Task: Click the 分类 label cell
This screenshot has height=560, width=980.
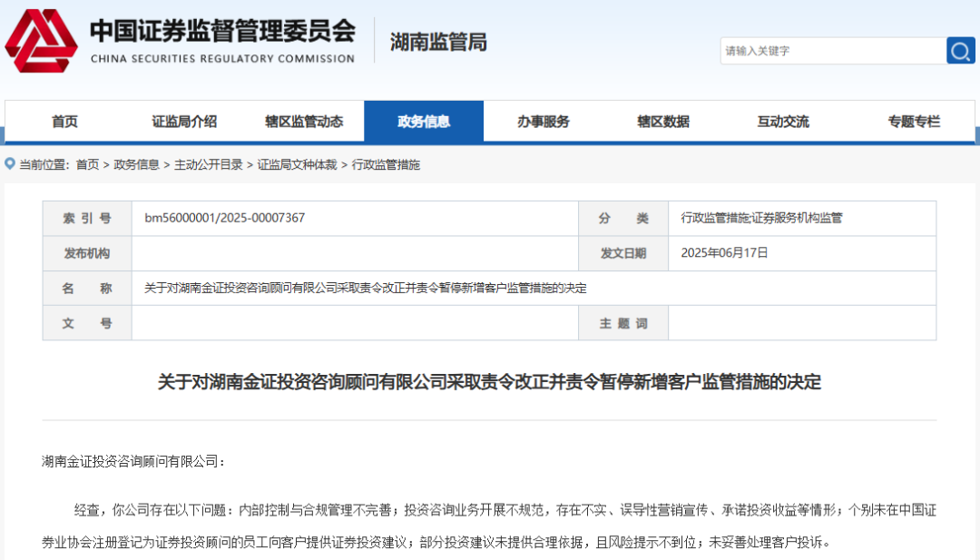Action: pos(623,218)
